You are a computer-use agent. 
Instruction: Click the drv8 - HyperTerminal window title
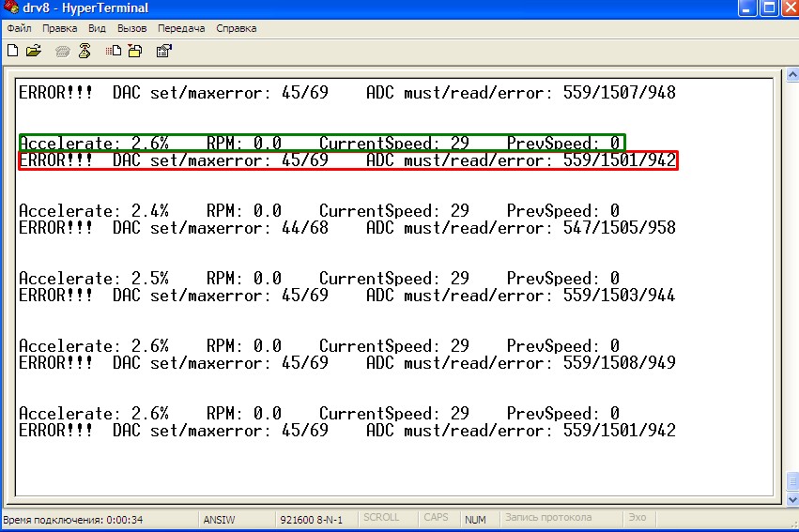pyautogui.click(x=85, y=8)
